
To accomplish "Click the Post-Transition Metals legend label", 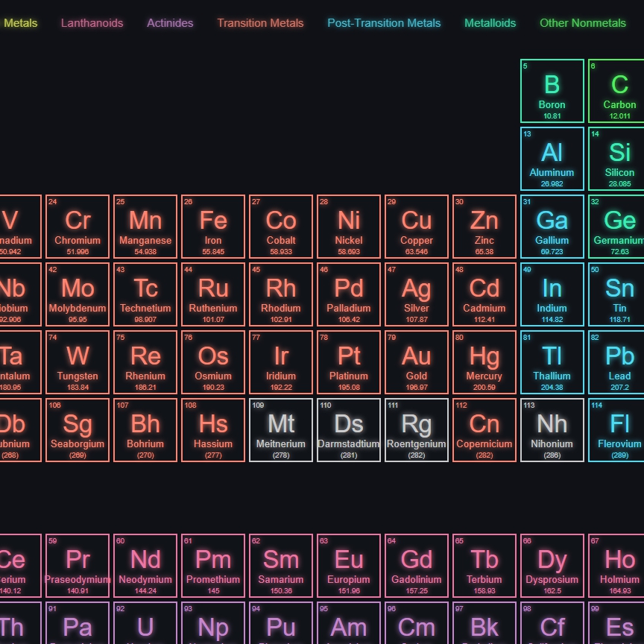I will coord(384,23).
